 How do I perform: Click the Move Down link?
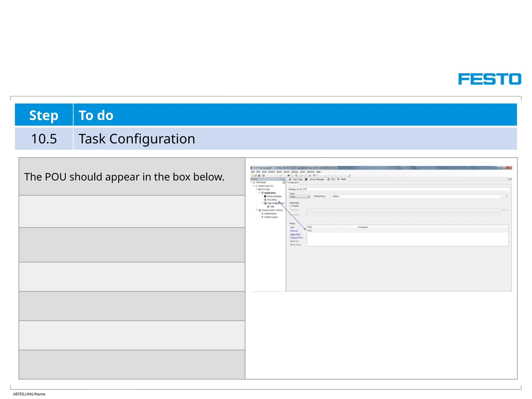click(295, 245)
